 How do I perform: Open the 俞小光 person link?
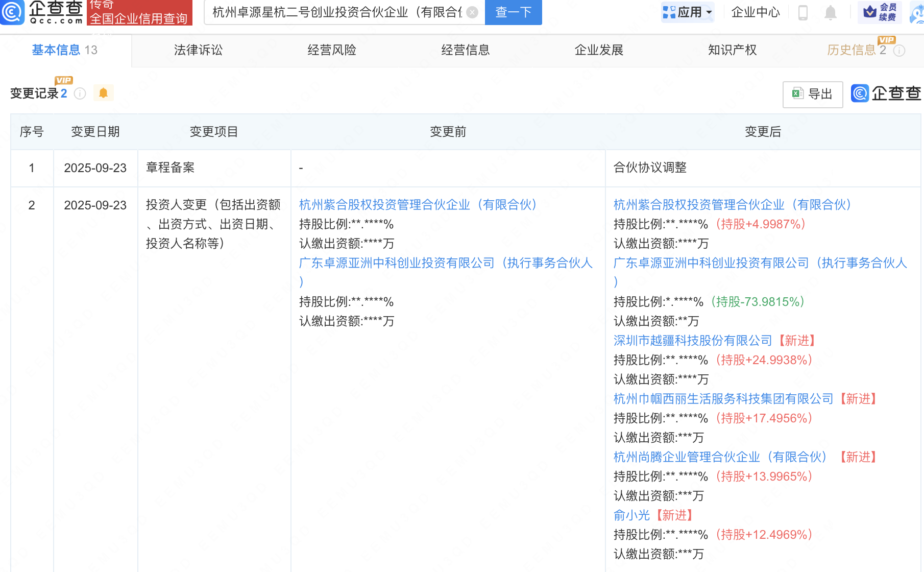click(x=631, y=515)
